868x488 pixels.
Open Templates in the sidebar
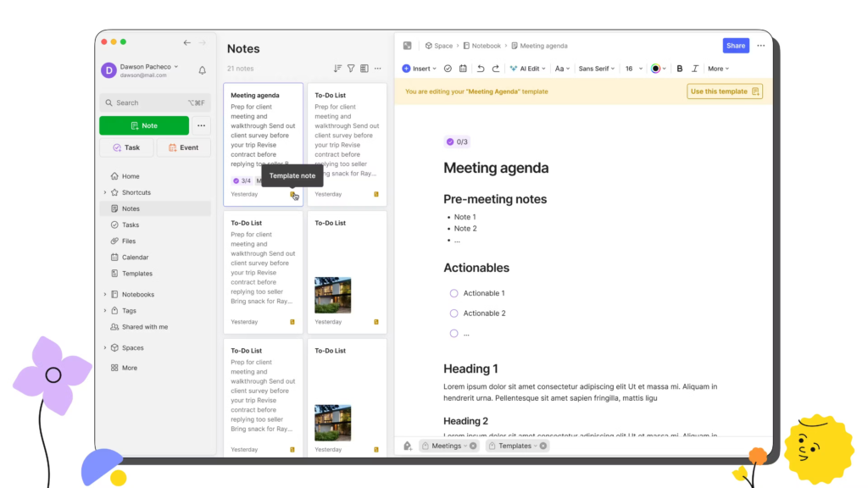coord(136,274)
